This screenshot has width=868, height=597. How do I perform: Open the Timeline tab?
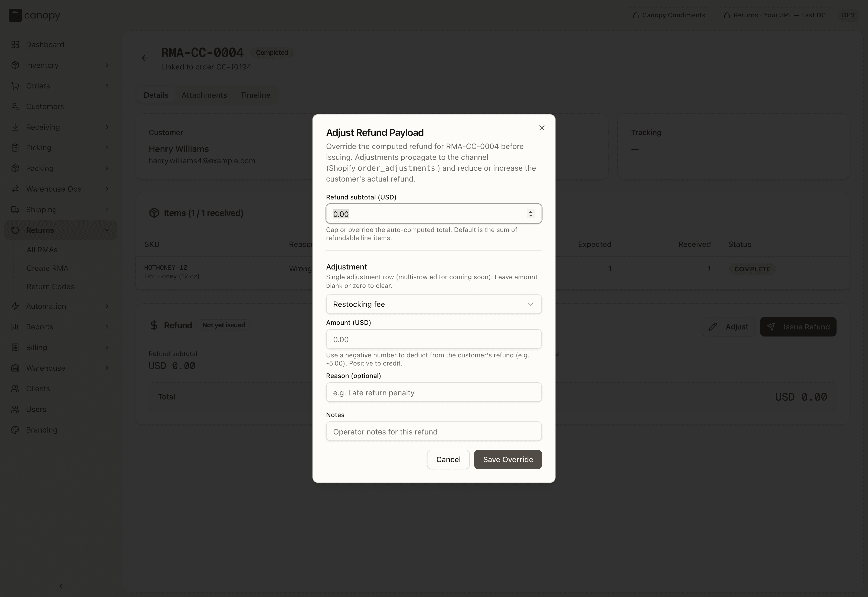pyautogui.click(x=255, y=95)
